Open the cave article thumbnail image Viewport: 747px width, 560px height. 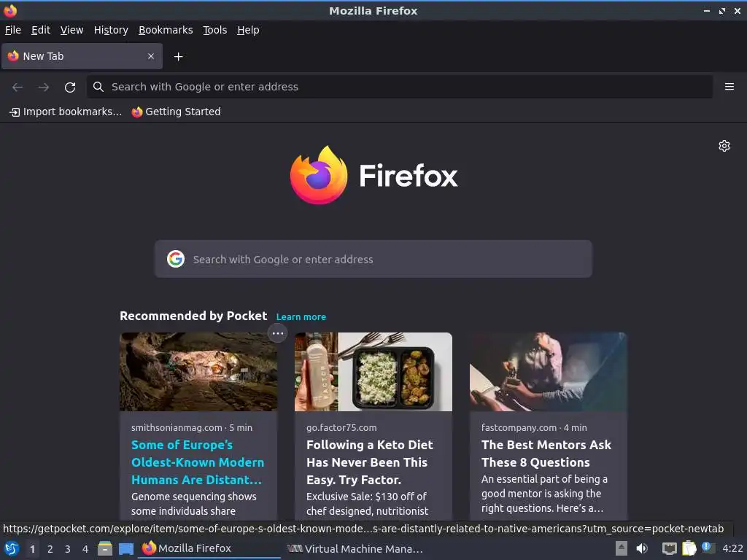click(x=198, y=371)
